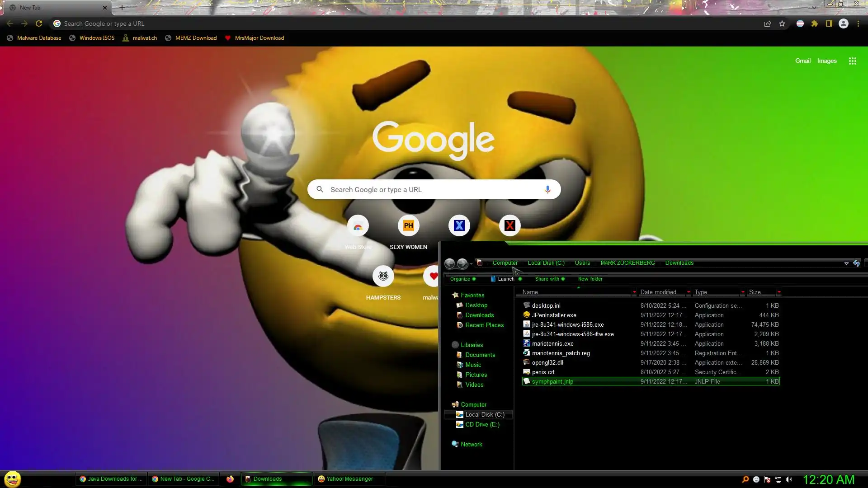Open the Gmail link
The height and width of the screenshot is (488, 868).
802,61
